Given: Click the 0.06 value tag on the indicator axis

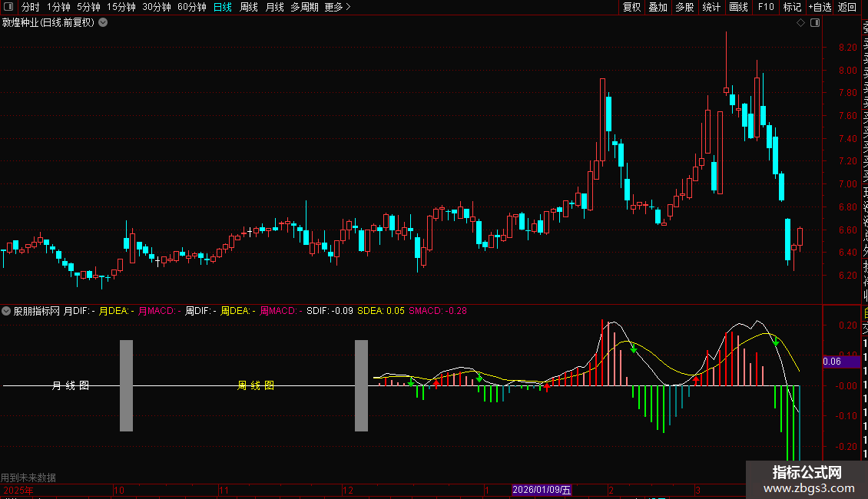Looking at the screenshot, I should point(841,362).
